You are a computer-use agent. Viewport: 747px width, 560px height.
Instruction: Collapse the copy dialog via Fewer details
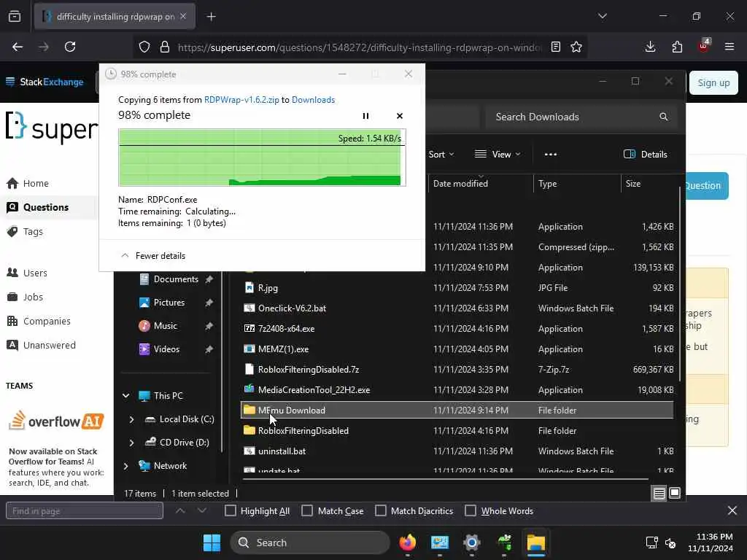153,256
